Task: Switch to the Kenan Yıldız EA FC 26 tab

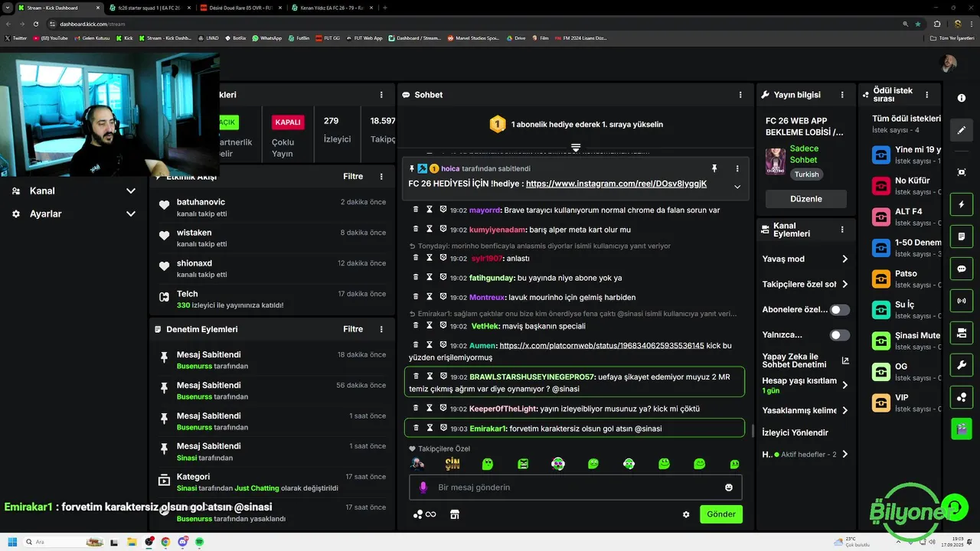Action: click(331, 8)
